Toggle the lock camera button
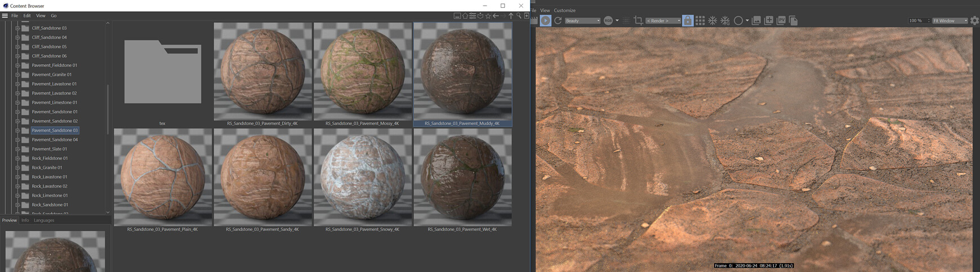The width and height of the screenshot is (980, 272). click(x=688, y=21)
